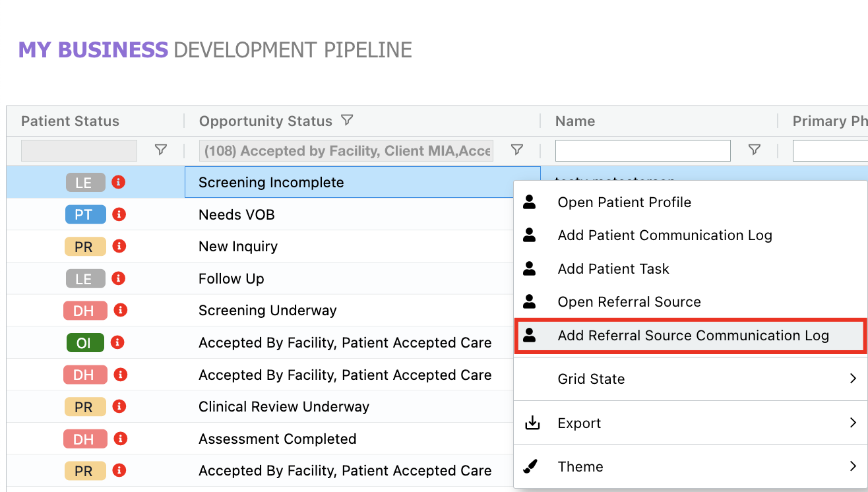Click the person icon beside Open Patient Profile

[x=530, y=202]
